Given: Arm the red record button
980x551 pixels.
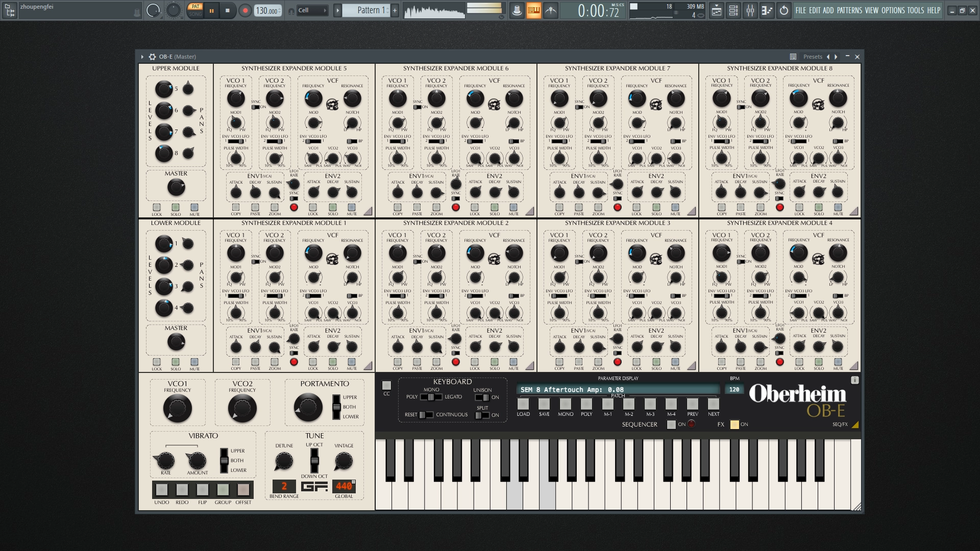Looking at the screenshot, I should tap(246, 10).
